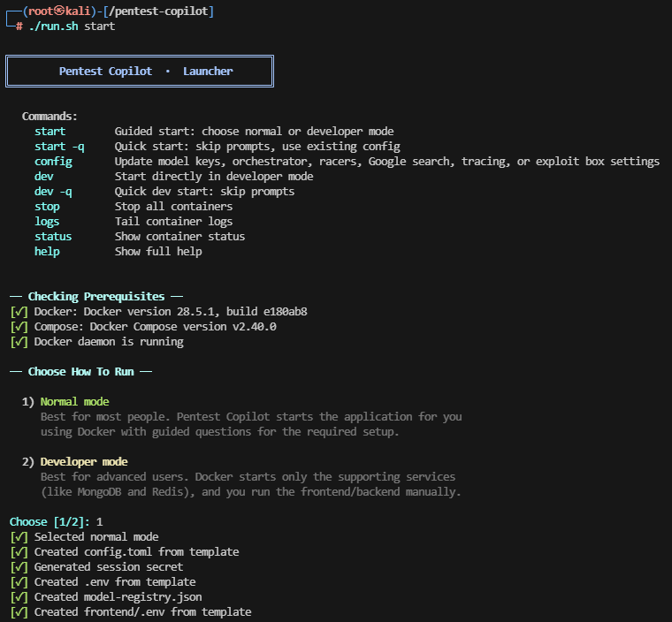Click the 'Choose [1/2]:' prompt
Image resolution: width=672 pixels, height=622 pixels.
pyautogui.click(x=50, y=522)
